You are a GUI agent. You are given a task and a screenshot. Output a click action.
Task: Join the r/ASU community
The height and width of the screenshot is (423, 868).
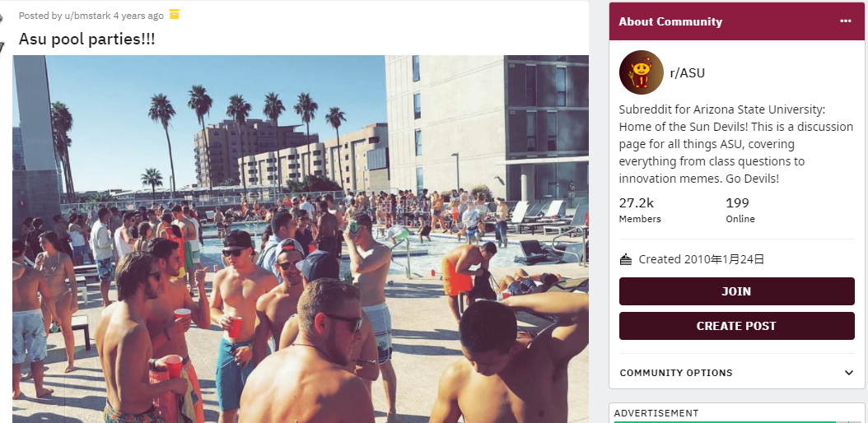tap(736, 291)
